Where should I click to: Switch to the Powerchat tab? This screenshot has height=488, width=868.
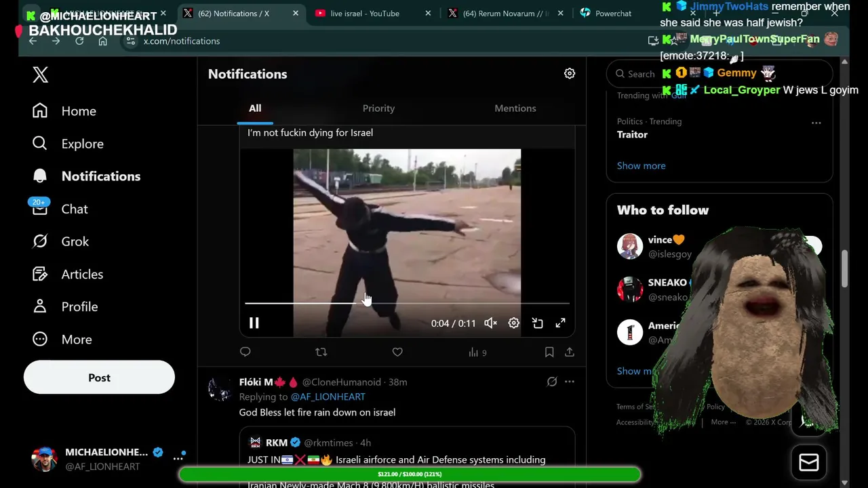tap(614, 13)
